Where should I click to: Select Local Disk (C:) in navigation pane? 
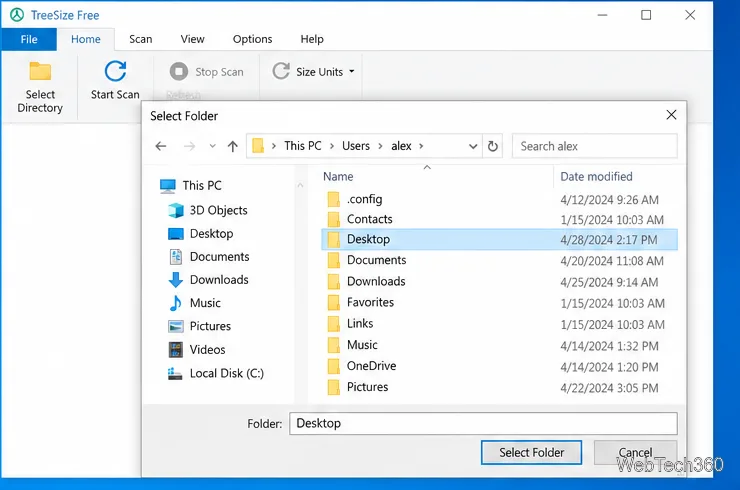[x=216, y=373]
